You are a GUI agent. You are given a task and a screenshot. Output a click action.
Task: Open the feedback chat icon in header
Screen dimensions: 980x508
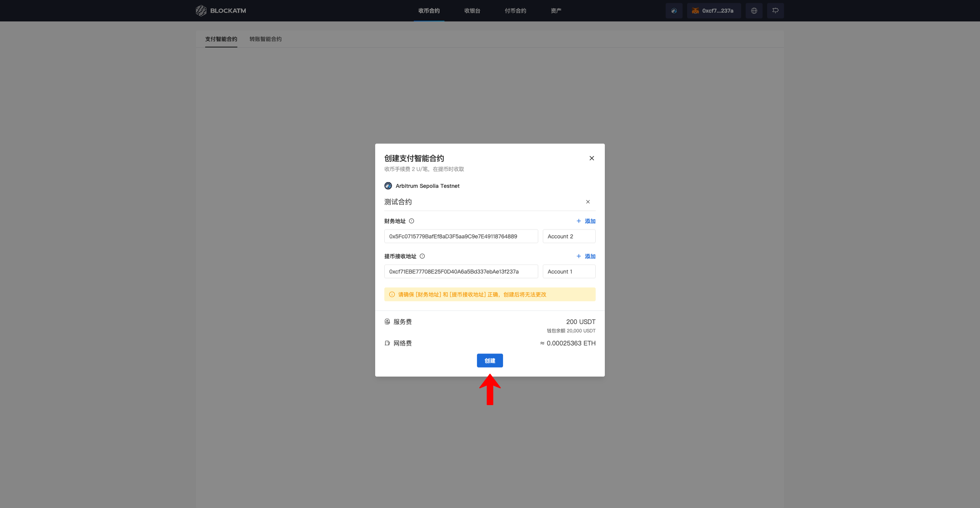775,11
